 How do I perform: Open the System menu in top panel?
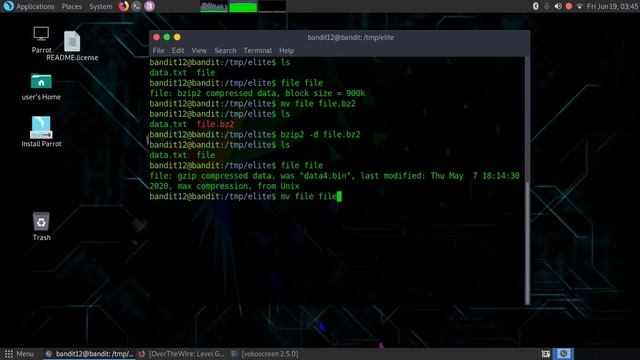click(x=100, y=7)
